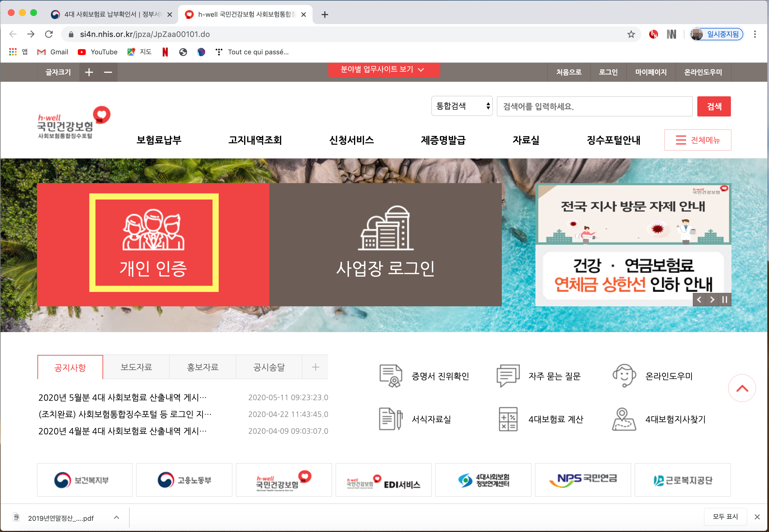This screenshot has height=532, width=769.
Task: Click 로그인 in top bar
Action: click(x=608, y=72)
